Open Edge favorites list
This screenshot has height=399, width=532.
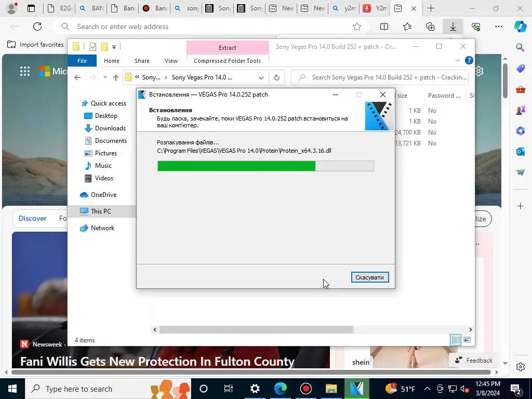[407, 26]
